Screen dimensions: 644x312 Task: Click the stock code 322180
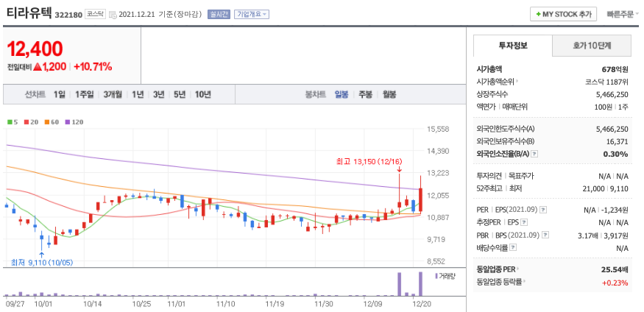pos(68,15)
